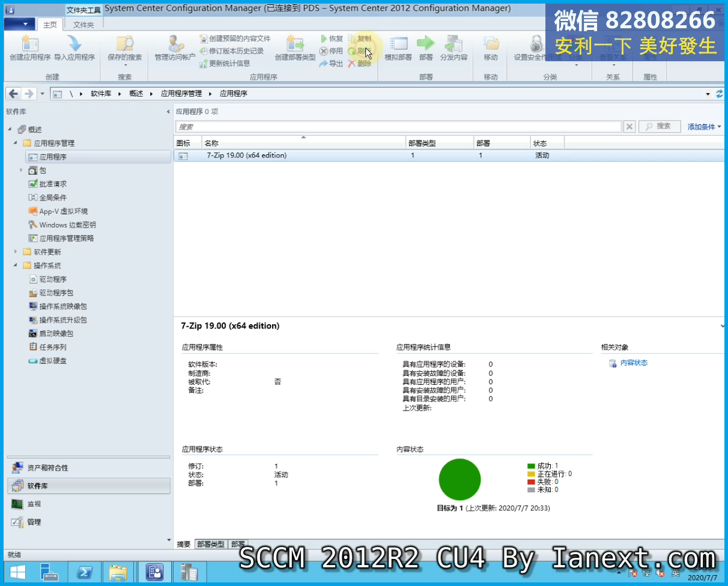Screen dimensions: 728x586
Task: Expand the 包 tree node
Action: click(x=22, y=171)
